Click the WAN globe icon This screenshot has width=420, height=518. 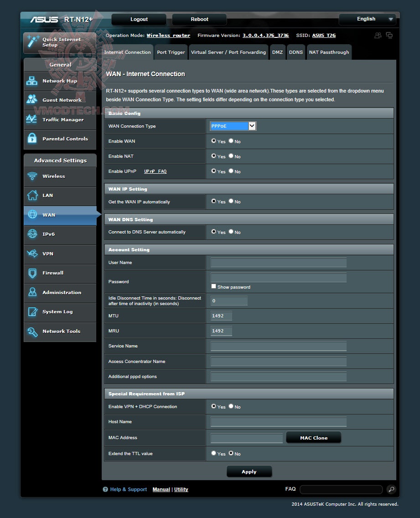32,214
